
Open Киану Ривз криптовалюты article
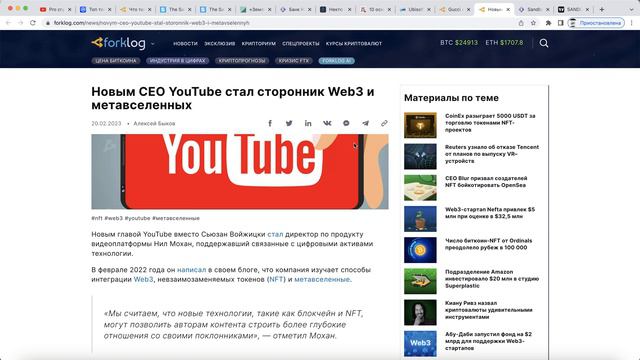(x=489, y=310)
